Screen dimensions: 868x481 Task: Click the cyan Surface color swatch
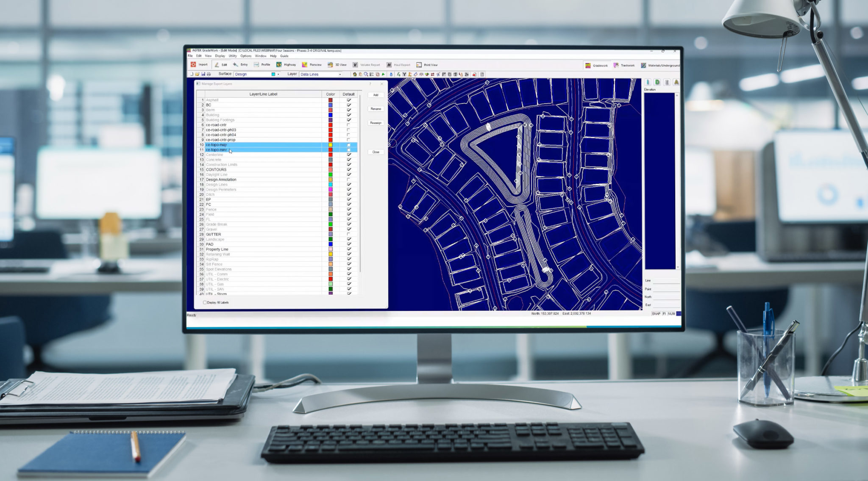tap(273, 74)
